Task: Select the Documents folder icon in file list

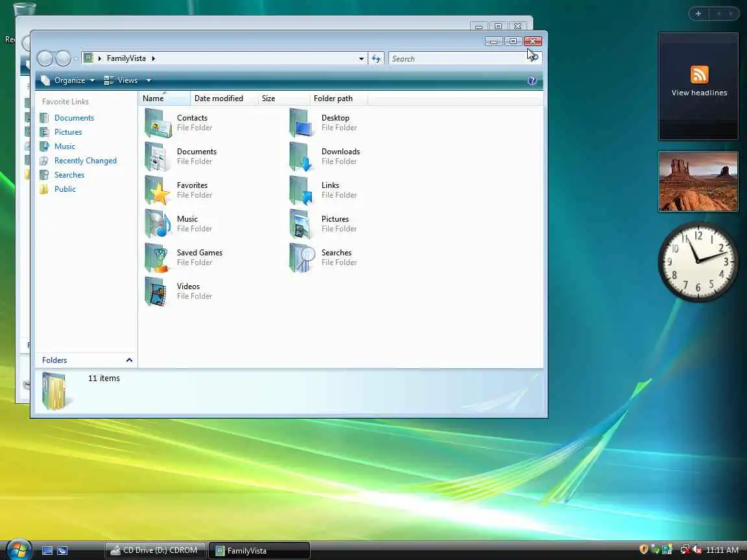Action: coord(158,157)
